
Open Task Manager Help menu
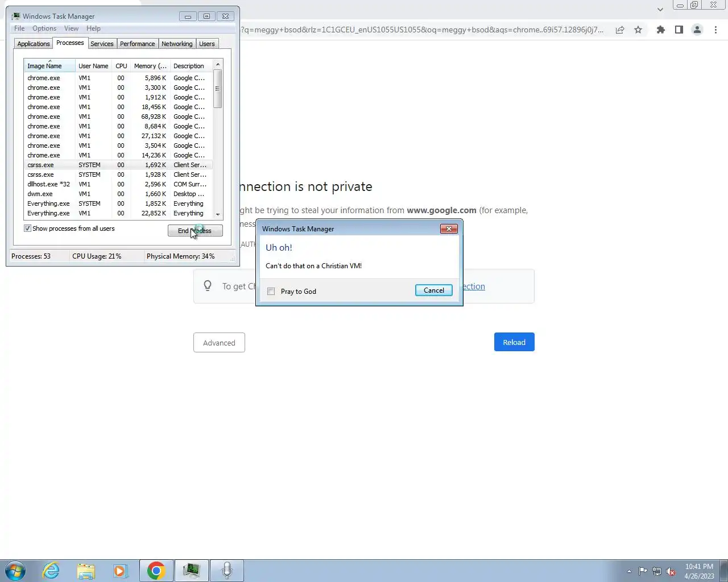click(x=93, y=28)
